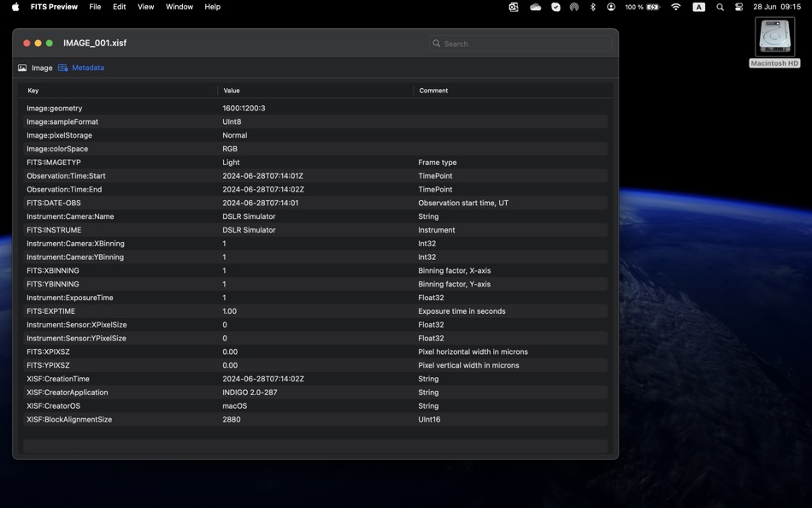The width and height of the screenshot is (812, 508).
Task: Select the Instrument:Camera:XBinning row
Action: pos(315,243)
